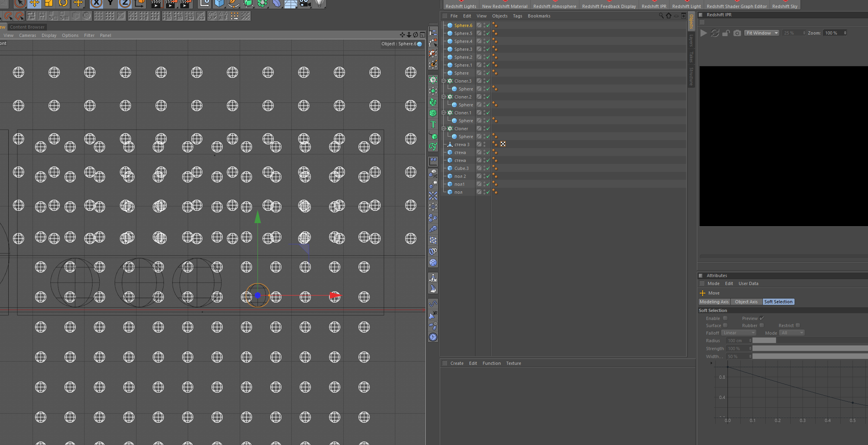Image resolution: width=868 pixels, height=445 pixels.
Task: Click the Radius 100 cm stepper arrows
Action: tap(750, 340)
